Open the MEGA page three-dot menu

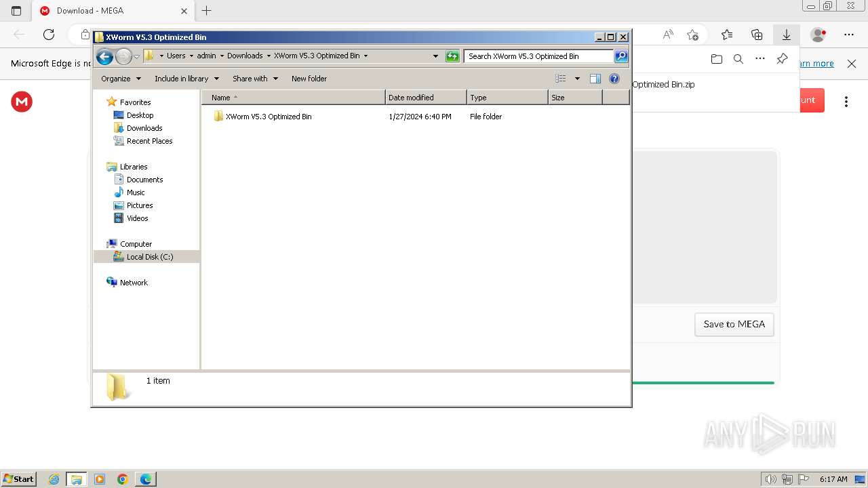click(x=846, y=102)
